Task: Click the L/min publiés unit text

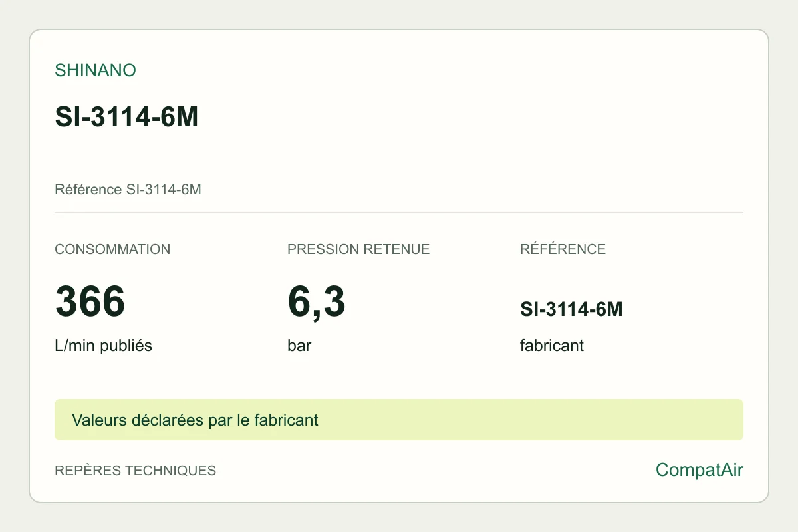Action: pos(103,346)
